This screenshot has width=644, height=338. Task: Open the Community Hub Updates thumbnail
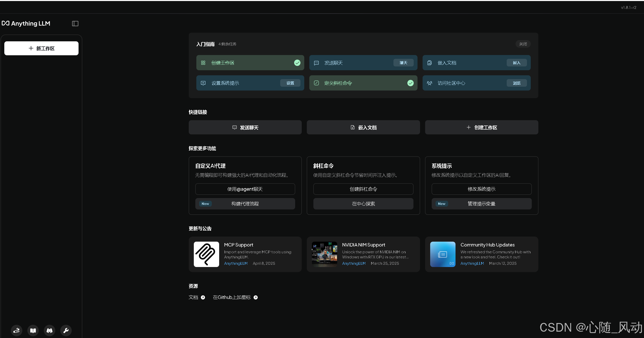(443, 254)
